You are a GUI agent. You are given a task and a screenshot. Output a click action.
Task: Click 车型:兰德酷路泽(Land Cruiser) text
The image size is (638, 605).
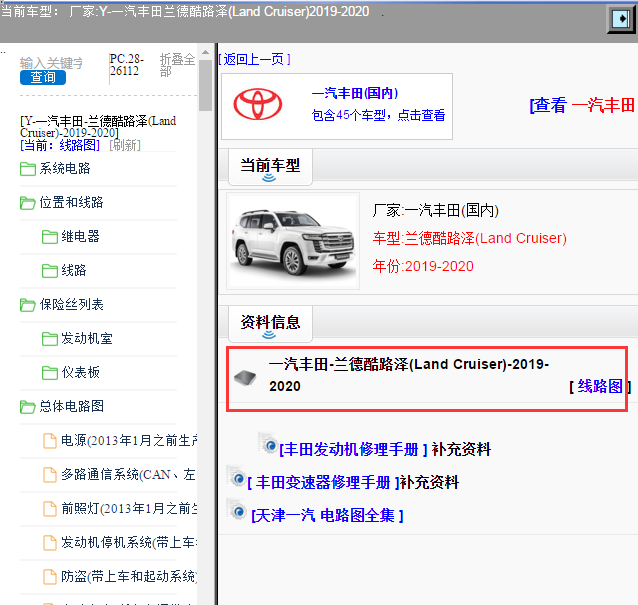click(470, 238)
